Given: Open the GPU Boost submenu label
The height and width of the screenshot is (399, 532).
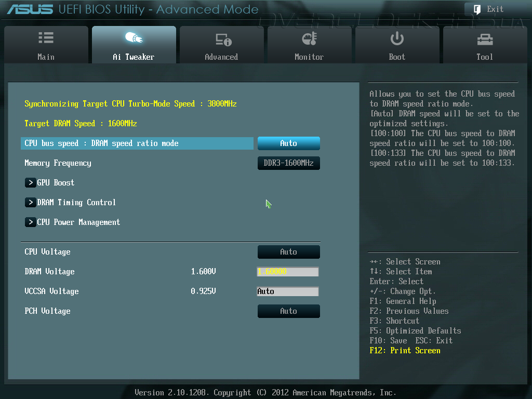Looking at the screenshot, I should (56, 182).
